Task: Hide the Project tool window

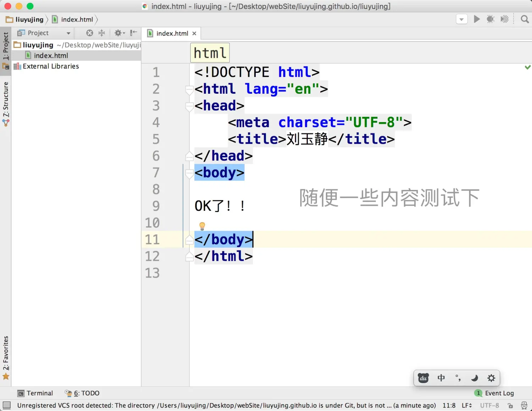Action: coord(133,33)
